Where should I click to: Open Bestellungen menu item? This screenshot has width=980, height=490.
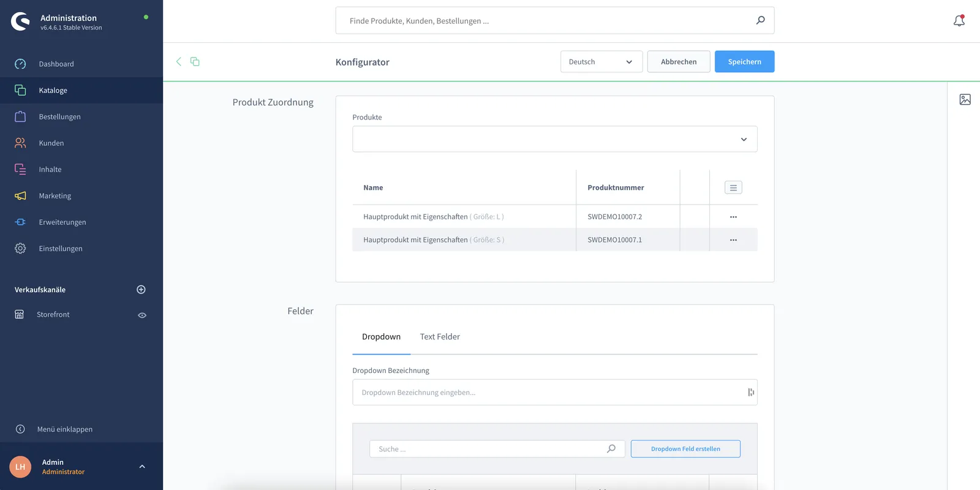click(x=81, y=116)
